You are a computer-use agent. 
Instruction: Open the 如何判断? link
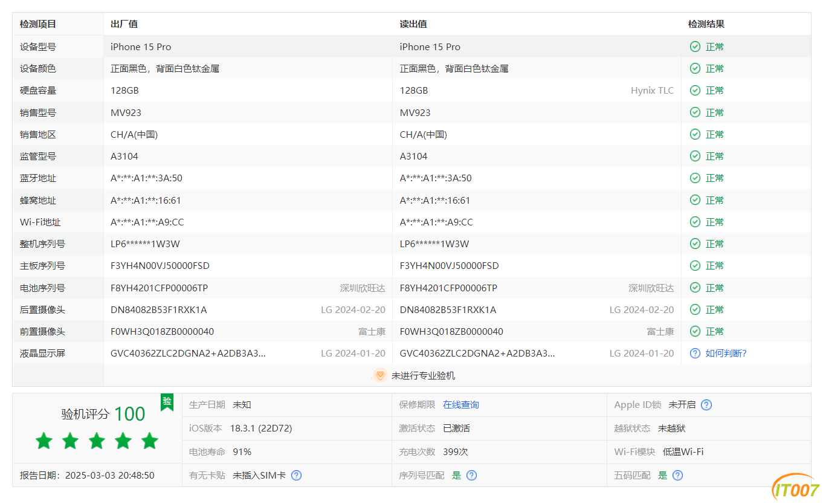coord(726,353)
